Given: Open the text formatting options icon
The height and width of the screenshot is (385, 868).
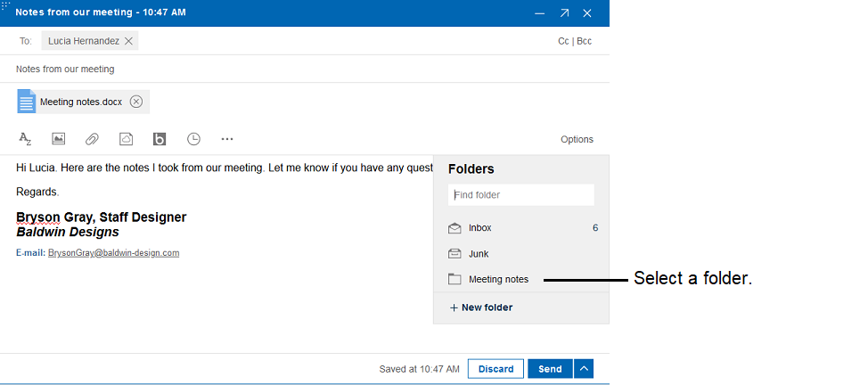Looking at the screenshot, I should pos(25,139).
